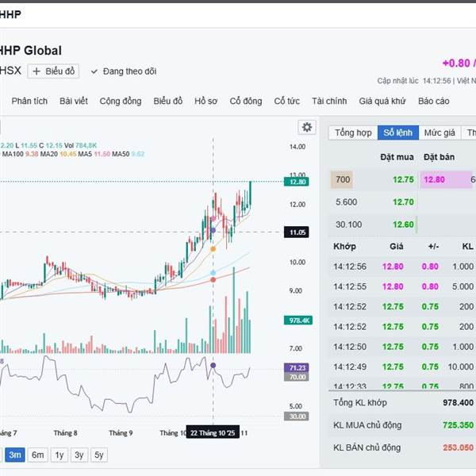Select the Sổ lệnh tab
Screen dimensions: 476x476
[x=397, y=132]
